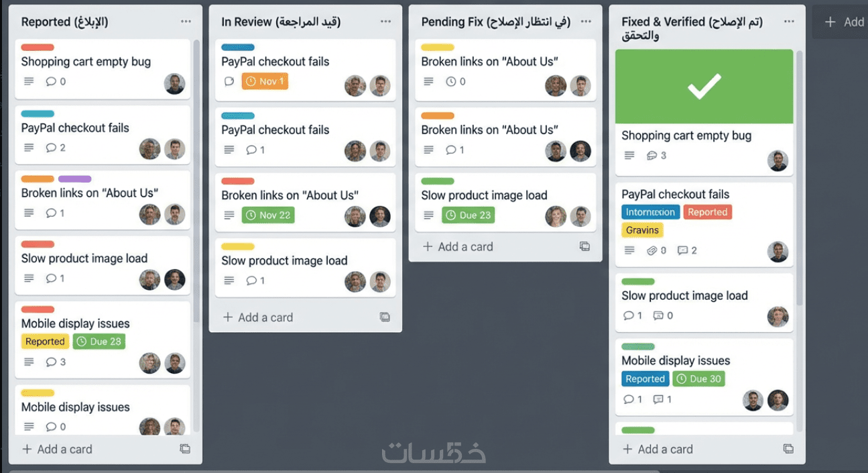868x473 pixels.
Task: Open In Review list options menu
Action: 385,21
